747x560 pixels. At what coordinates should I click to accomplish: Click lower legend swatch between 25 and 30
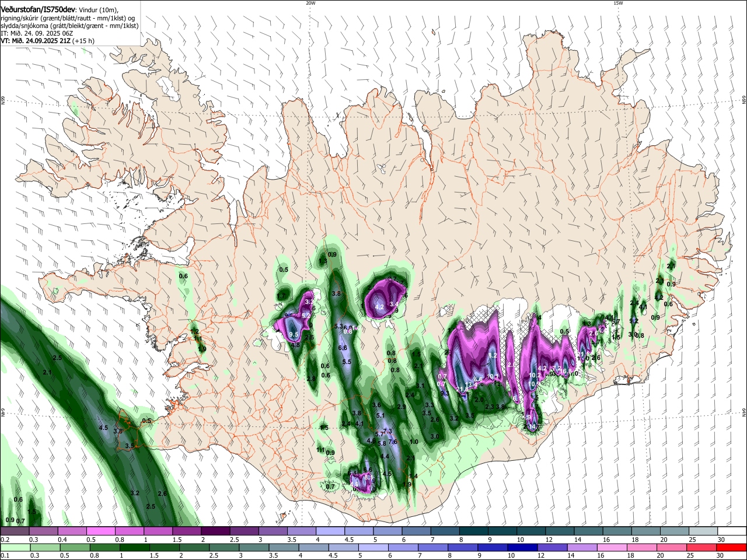(x=701, y=547)
